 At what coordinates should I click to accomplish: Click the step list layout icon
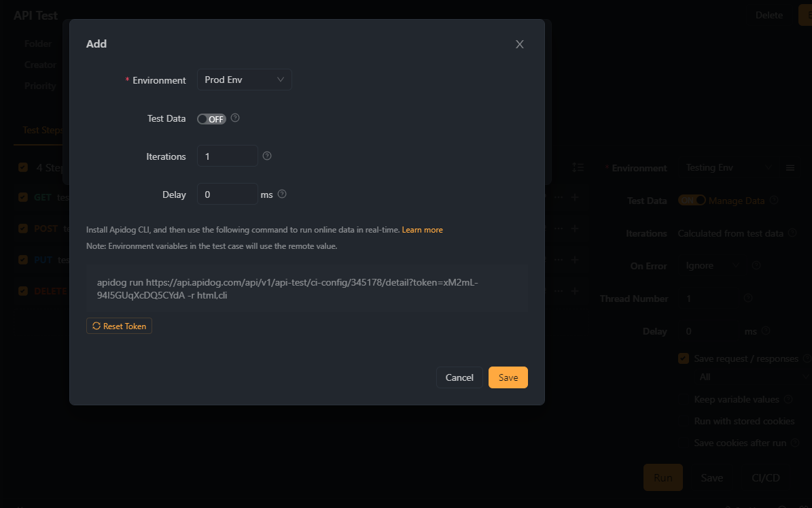click(x=578, y=167)
